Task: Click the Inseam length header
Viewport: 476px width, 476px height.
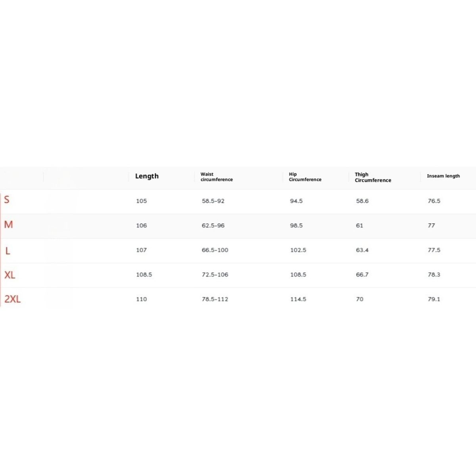Action: 443,176
